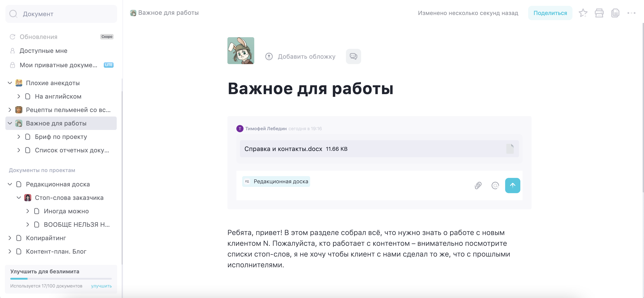
Task: Expand the Копирайтинг document tree
Action: pos(10,238)
